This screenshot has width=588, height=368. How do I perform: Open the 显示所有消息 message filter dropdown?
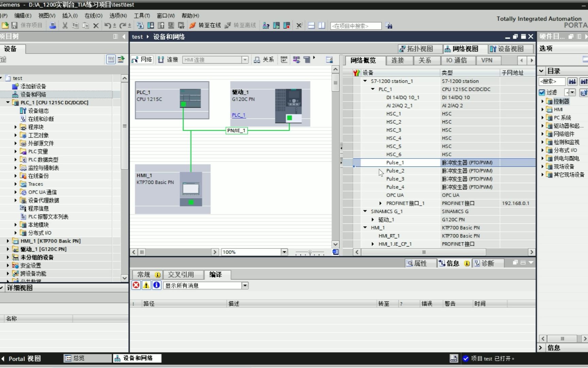(x=245, y=286)
